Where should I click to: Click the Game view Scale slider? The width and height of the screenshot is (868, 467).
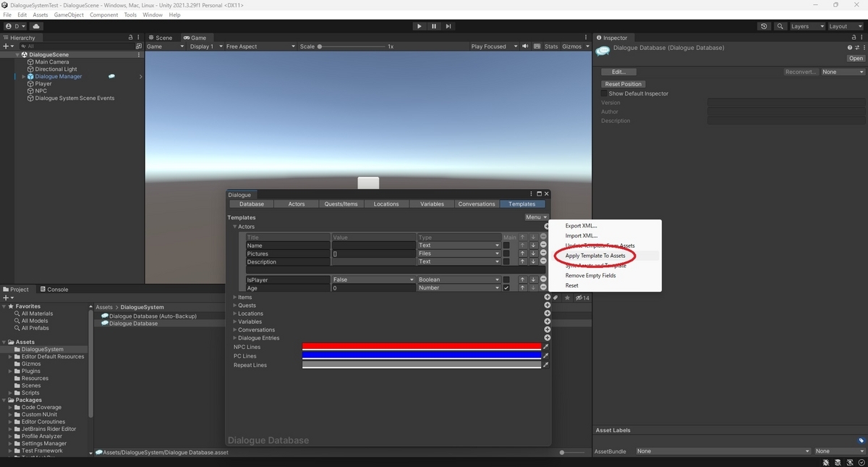click(351, 46)
